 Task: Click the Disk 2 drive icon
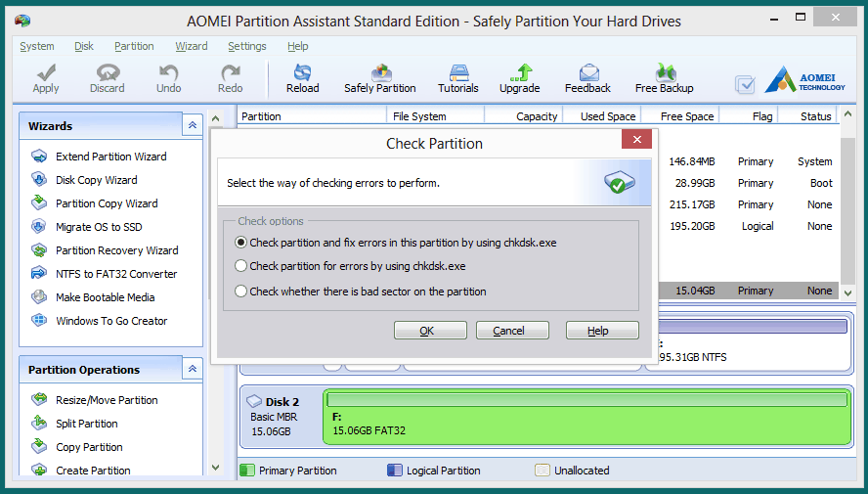(254, 401)
